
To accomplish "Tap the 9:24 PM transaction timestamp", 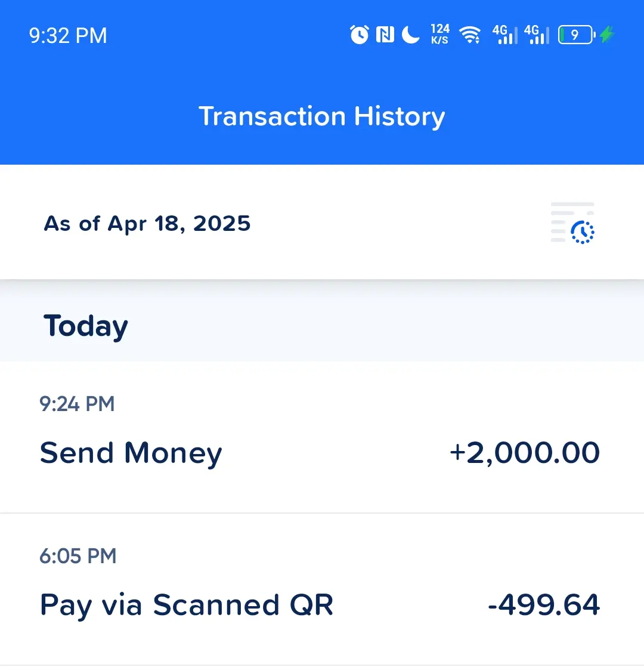I will pos(77,404).
